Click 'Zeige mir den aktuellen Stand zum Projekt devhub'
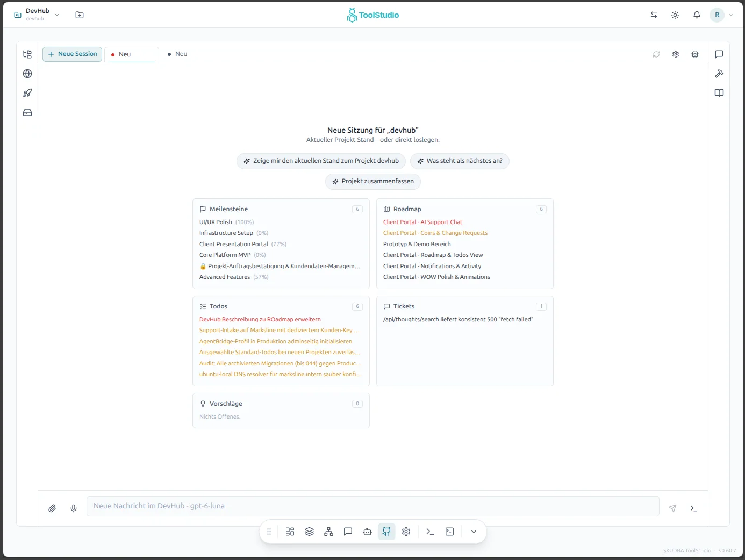This screenshot has height=560, width=745. point(321,161)
